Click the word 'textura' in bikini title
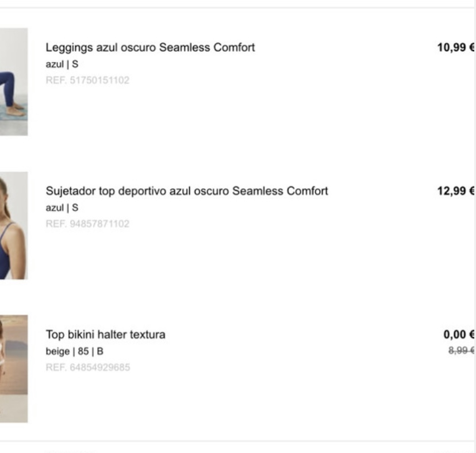Screen dimensions: 476x453 coord(148,335)
